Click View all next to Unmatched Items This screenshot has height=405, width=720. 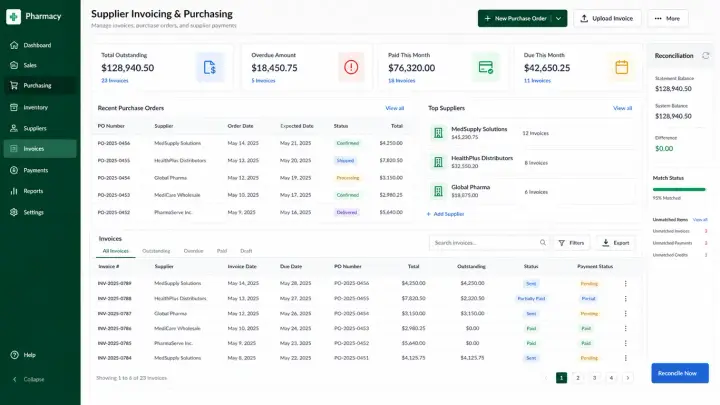click(700, 219)
